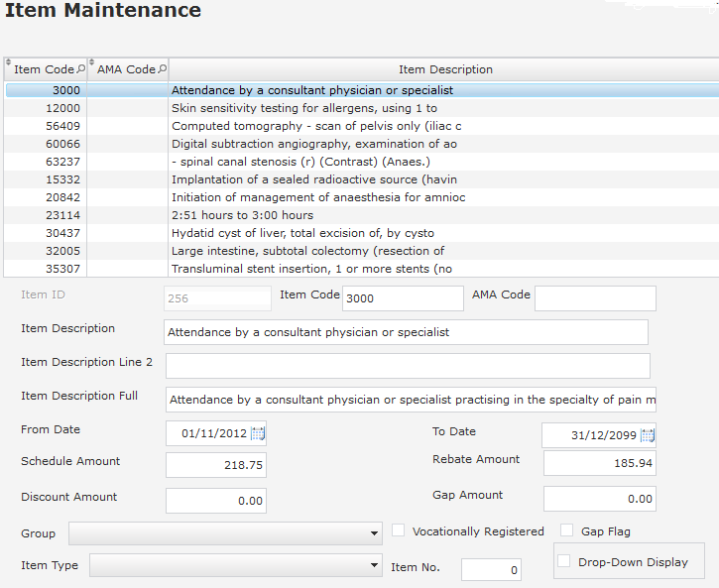The height and width of the screenshot is (588, 719).
Task: Toggle the Drop-Down Display checkbox
Action: 564,561
